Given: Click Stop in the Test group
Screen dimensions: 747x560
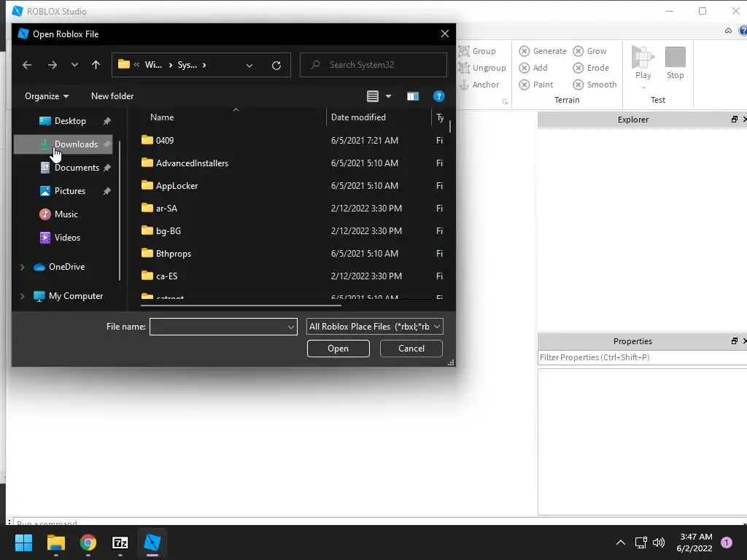Looking at the screenshot, I should click(675, 63).
